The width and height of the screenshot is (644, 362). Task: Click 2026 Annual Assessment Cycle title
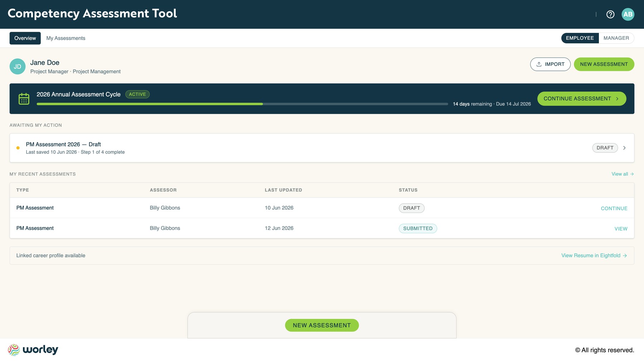click(x=79, y=94)
